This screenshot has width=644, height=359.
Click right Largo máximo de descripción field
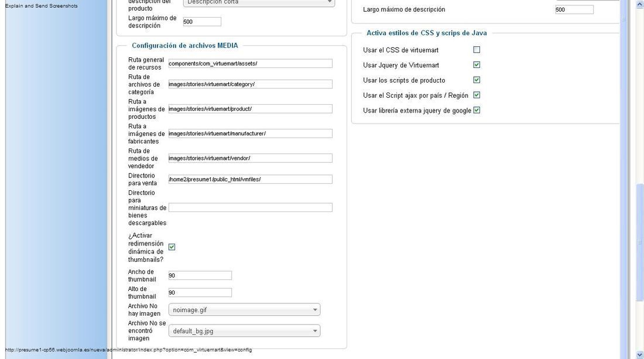pos(574,9)
